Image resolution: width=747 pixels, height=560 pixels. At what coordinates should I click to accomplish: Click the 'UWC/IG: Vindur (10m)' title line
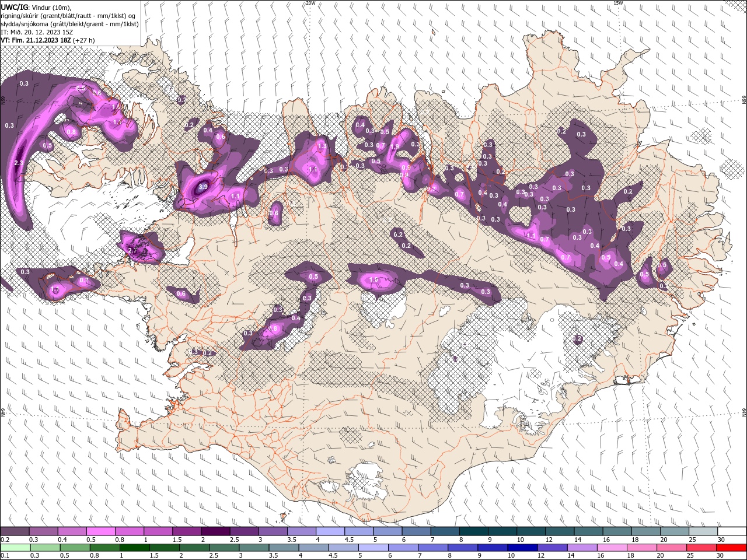coord(36,6)
